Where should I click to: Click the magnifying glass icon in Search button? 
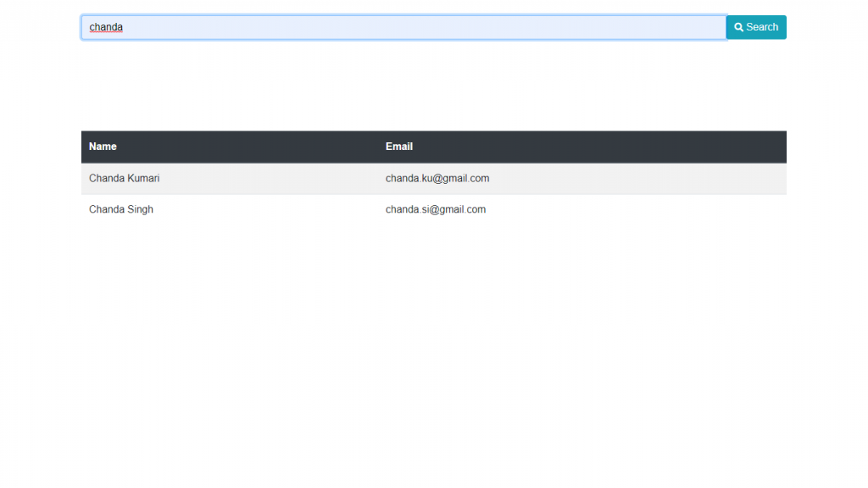tap(739, 27)
